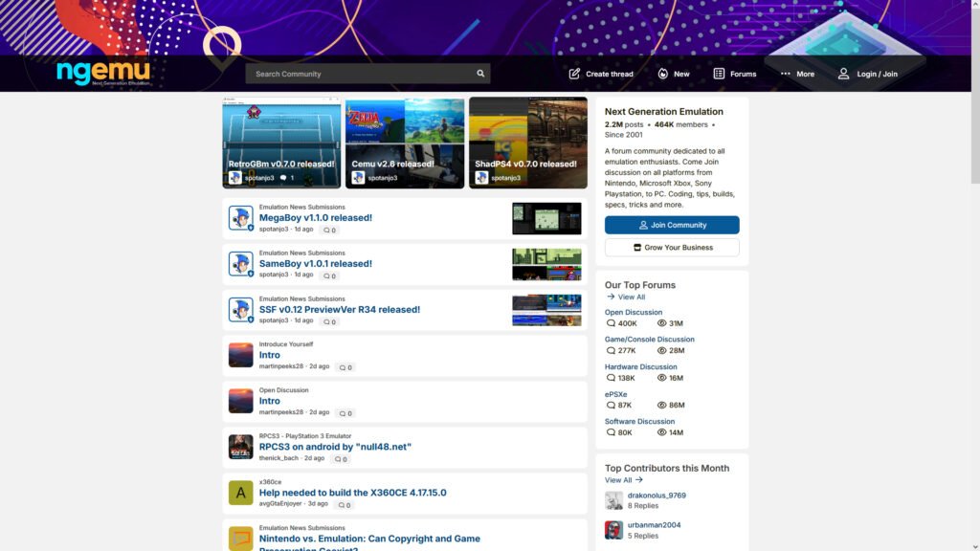980x551 pixels.
Task: Open the New posts menu item
Action: pos(673,74)
